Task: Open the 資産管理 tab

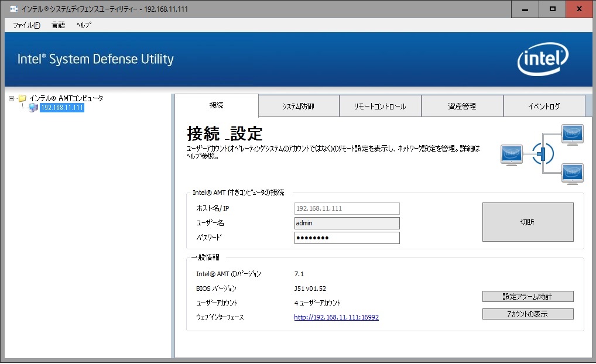Action: [x=462, y=106]
